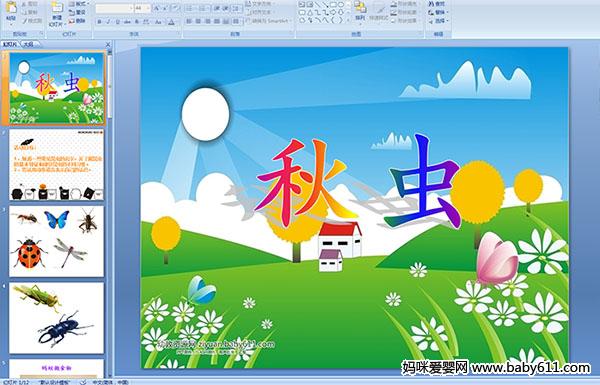Click the align text left icon
Image resolution: width=600 pixels, height=385 pixels.
click(189, 21)
